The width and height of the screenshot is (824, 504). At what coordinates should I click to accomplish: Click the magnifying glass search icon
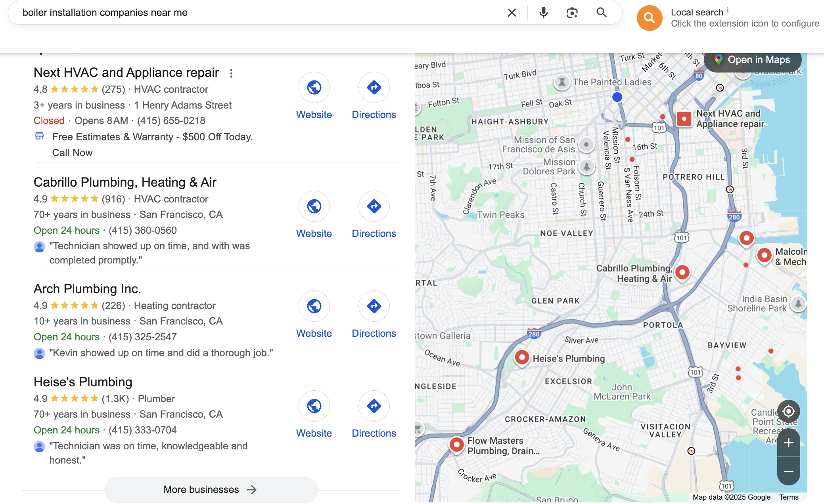(x=602, y=13)
